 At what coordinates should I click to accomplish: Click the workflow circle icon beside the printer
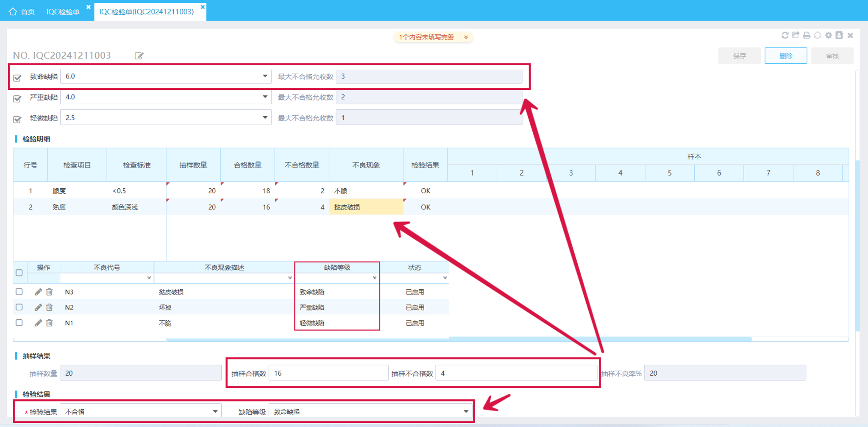[818, 36]
